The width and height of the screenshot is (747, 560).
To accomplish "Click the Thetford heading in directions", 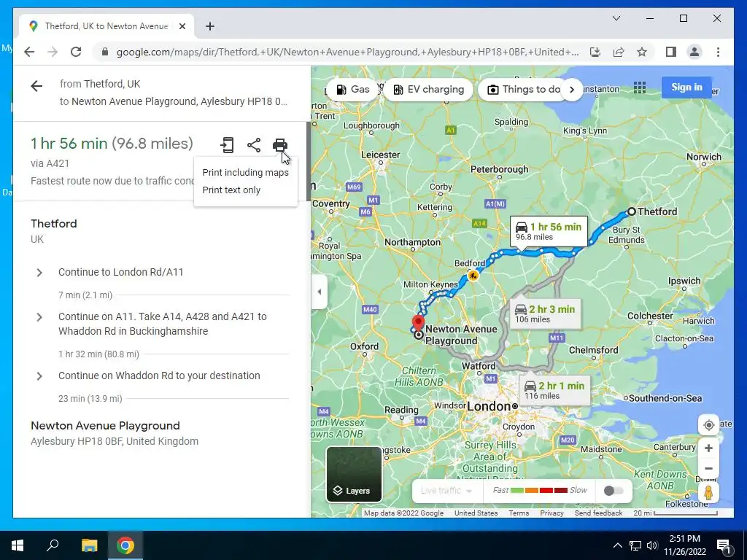I will pos(54,224).
